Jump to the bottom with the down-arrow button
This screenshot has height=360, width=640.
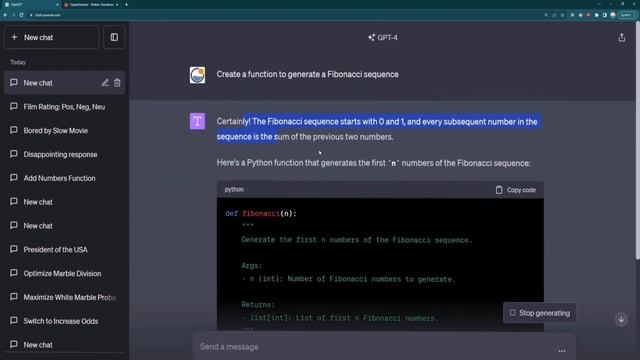tap(621, 319)
